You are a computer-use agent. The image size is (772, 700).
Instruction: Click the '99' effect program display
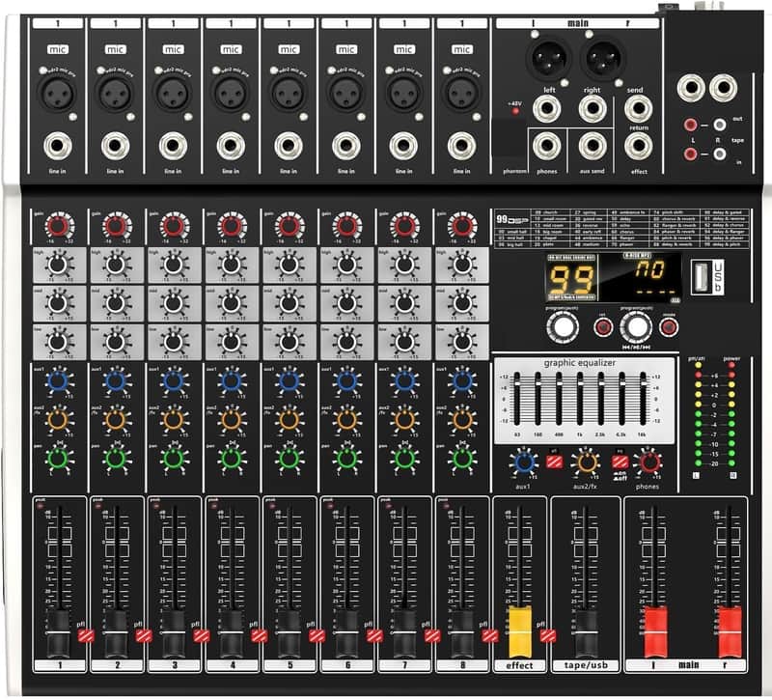(x=571, y=278)
